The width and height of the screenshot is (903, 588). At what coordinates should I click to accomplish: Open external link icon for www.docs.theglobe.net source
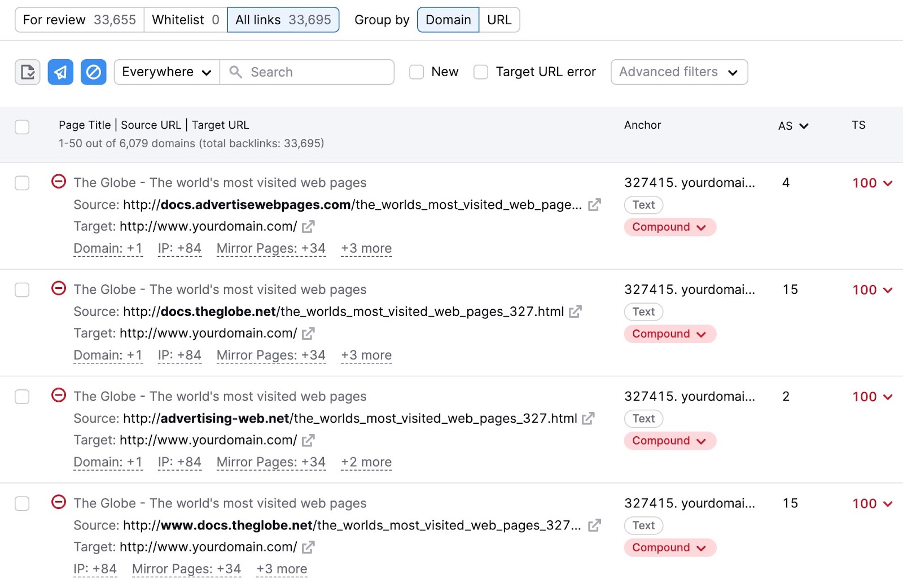pos(594,525)
